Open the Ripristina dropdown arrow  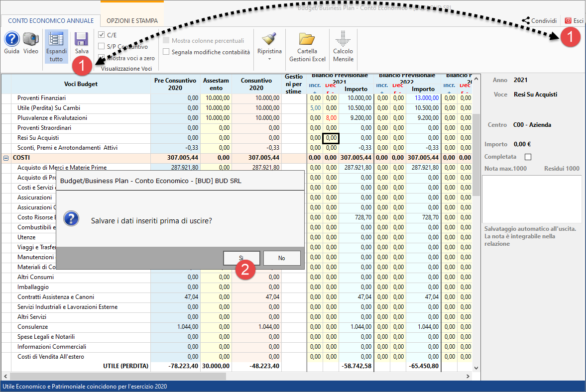coord(269,59)
